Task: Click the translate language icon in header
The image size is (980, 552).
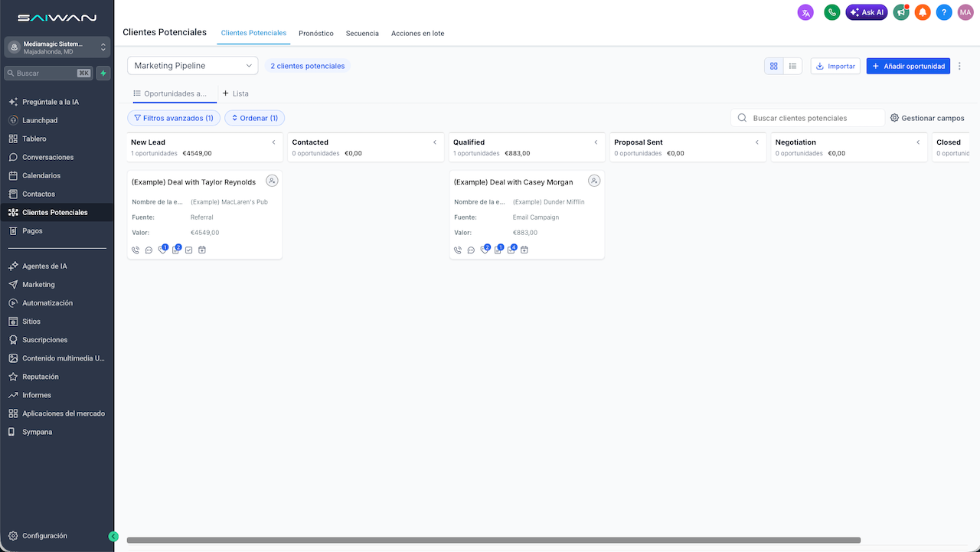Action: (x=805, y=12)
